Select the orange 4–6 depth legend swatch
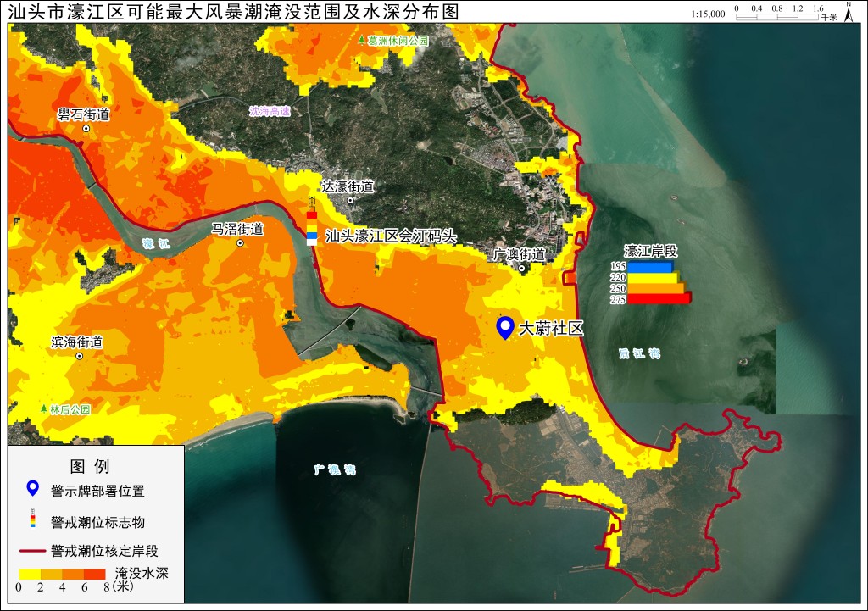 73,574
